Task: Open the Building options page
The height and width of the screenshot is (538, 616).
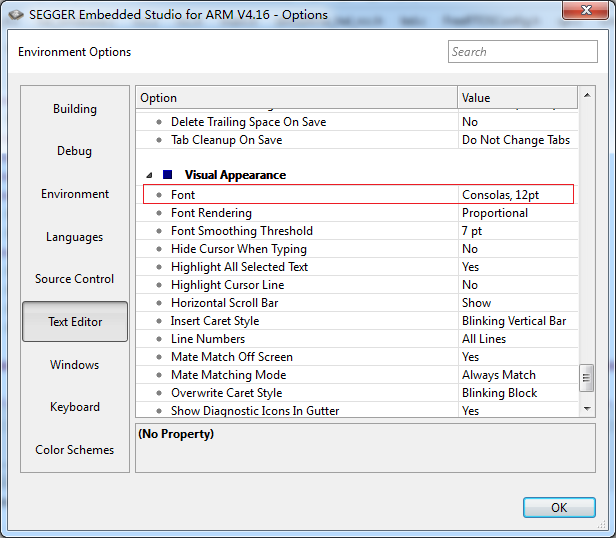Action: click(x=75, y=109)
